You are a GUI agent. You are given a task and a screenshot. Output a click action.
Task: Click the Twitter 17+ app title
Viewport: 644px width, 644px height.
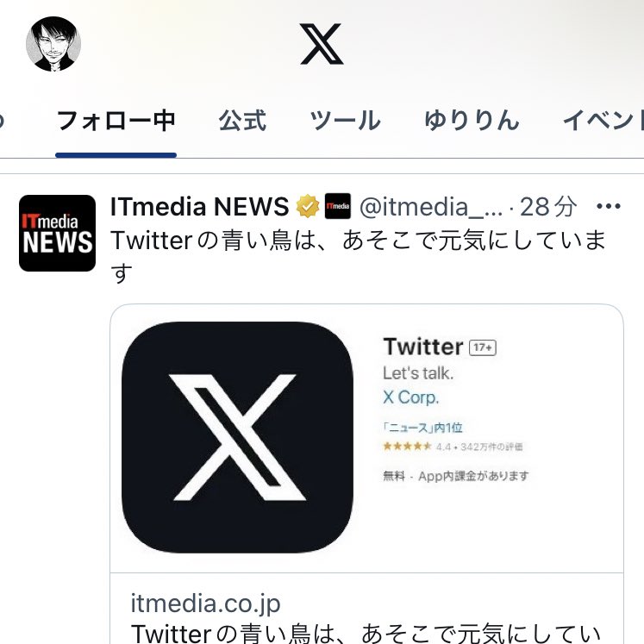[440, 347]
